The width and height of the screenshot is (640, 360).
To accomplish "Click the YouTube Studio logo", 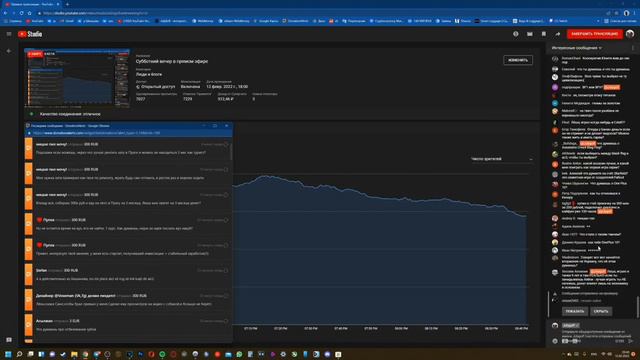I will pos(30,34).
